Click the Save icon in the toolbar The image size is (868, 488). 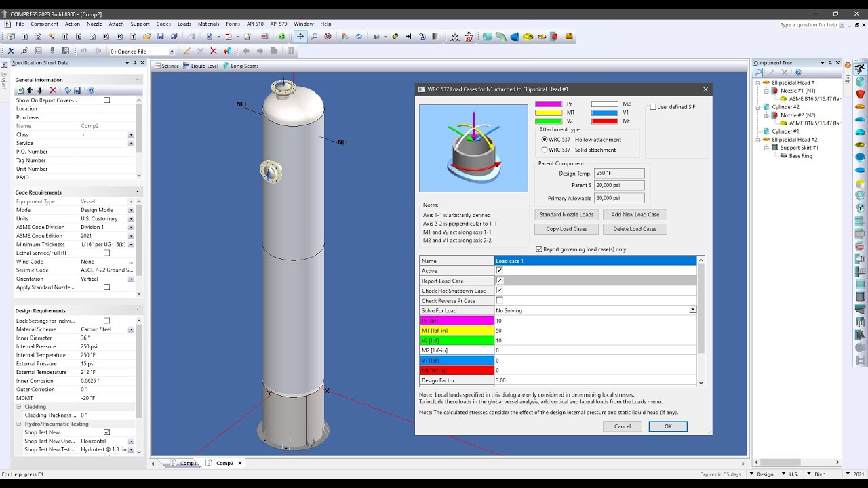coord(161,37)
